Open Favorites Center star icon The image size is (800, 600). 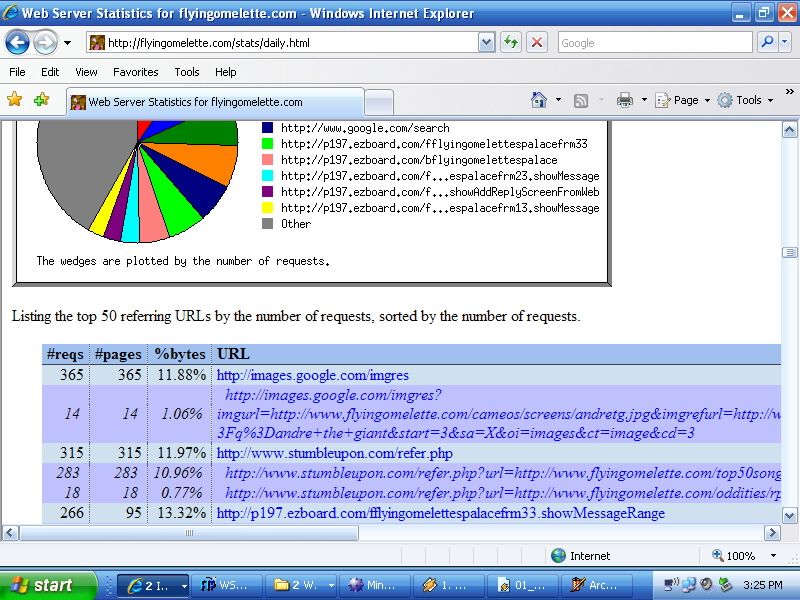(x=15, y=99)
